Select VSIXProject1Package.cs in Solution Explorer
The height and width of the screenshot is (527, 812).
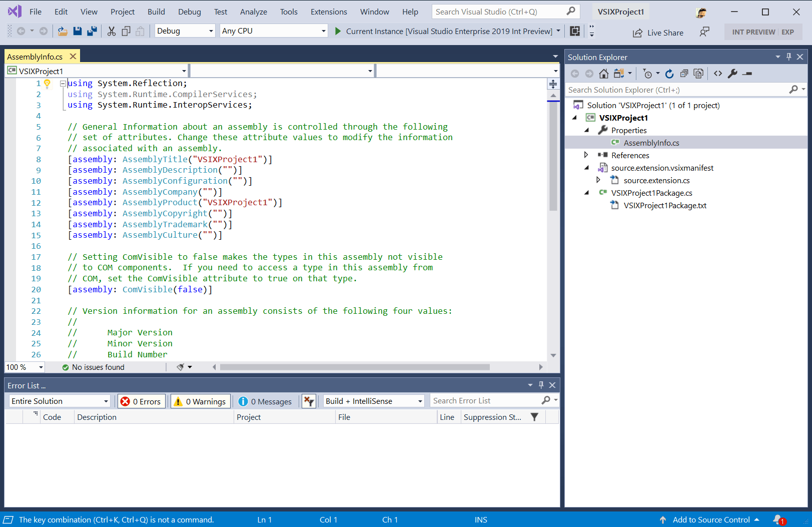coord(651,193)
